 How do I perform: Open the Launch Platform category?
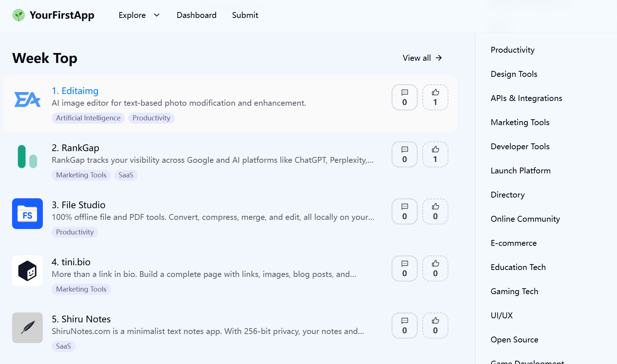521,171
